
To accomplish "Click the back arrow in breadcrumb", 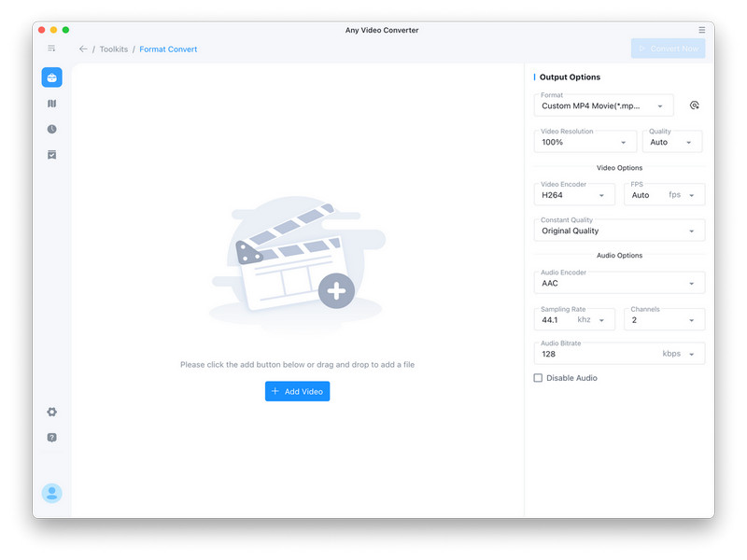I will 83,49.
